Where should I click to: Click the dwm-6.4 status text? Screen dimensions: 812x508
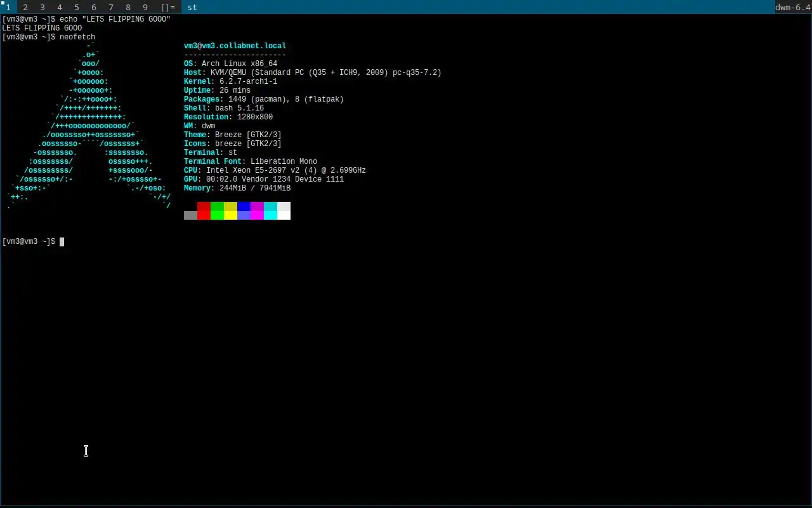click(x=793, y=7)
